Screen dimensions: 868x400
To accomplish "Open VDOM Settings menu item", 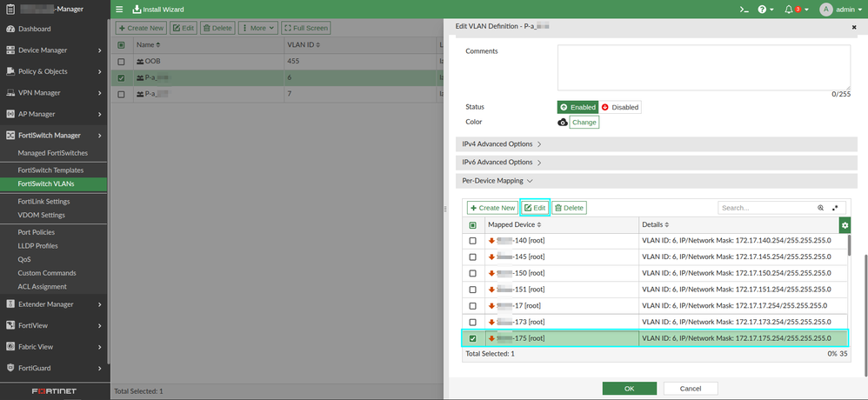I will pyautogui.click(x=41, y=215).
